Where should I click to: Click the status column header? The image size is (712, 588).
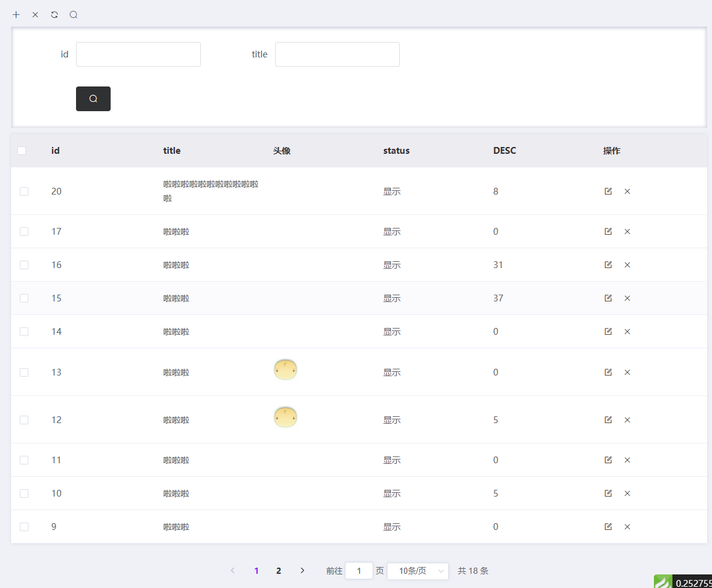coord(396,151)
